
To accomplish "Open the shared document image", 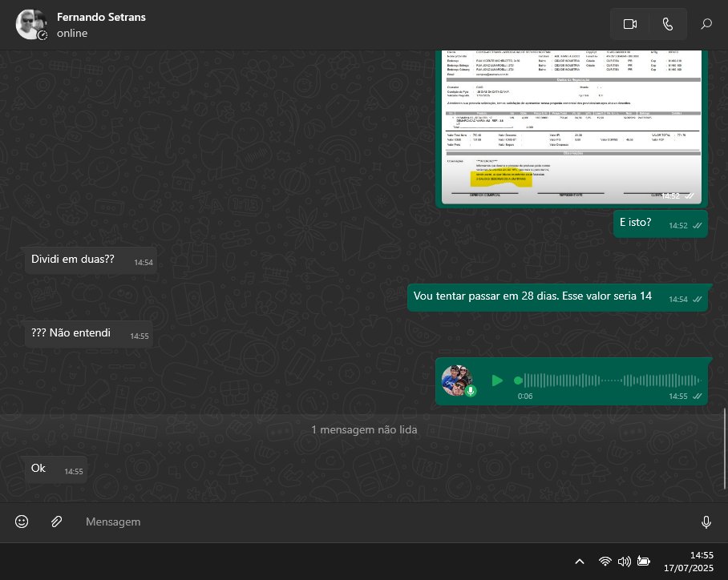I will click(x=572, y=127).
